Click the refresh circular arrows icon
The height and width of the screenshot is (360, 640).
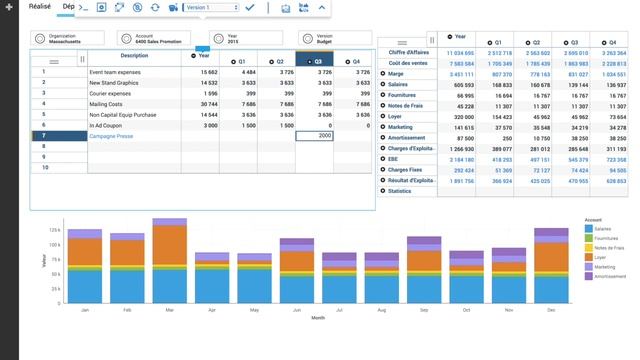pyautogui.click(x=155, y=7)
